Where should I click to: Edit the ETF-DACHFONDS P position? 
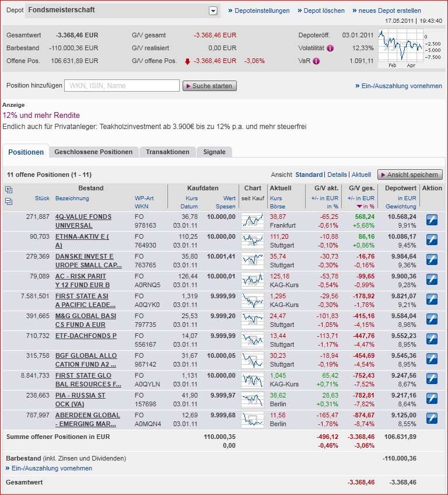tap(432, 339)
